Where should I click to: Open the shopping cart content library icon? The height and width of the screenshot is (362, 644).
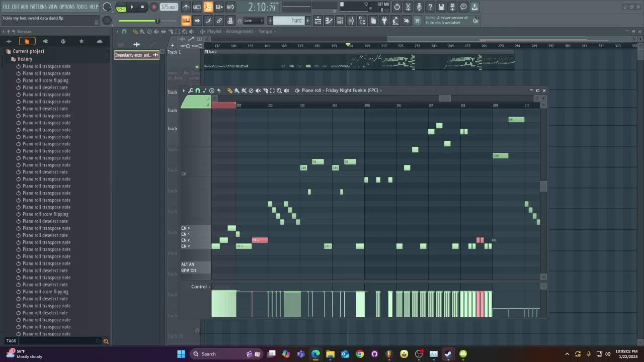(417, 21)
